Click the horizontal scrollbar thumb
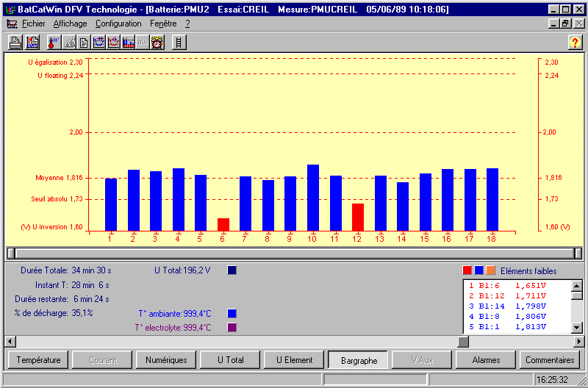Viewport: 588px width, 388px height. point(464,342)
